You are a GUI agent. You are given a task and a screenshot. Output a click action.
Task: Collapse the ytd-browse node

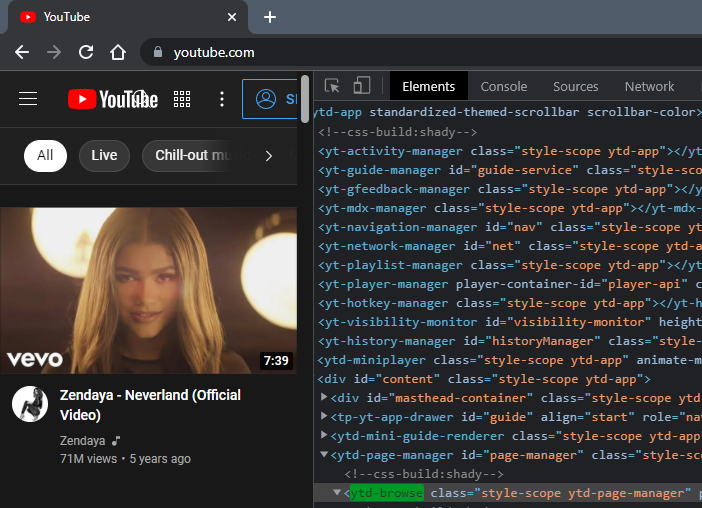point(337,492)
